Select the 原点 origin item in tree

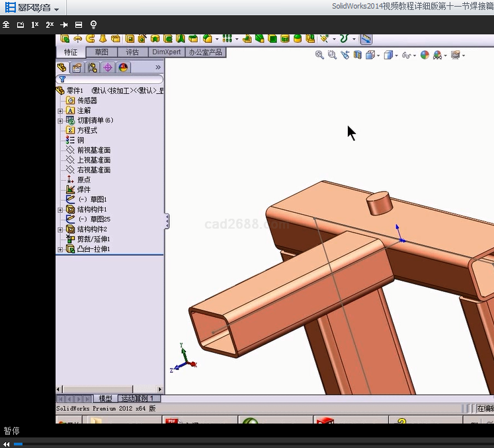(84, 180)
